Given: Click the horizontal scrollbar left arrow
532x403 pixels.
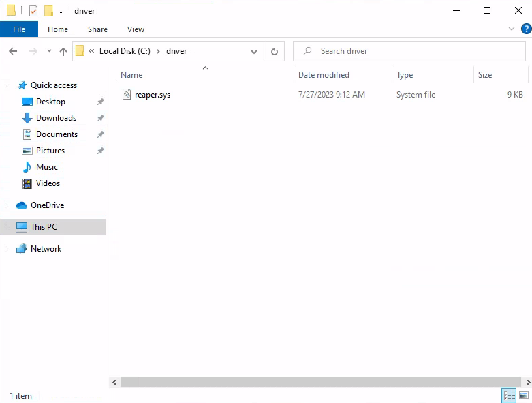Looking at the screenshot, I should coord(114,382).
